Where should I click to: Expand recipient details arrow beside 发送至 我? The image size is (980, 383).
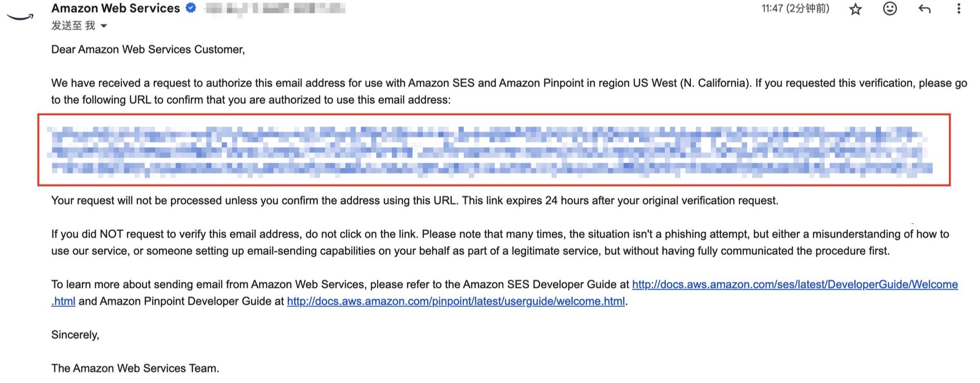tap(104, 26)
